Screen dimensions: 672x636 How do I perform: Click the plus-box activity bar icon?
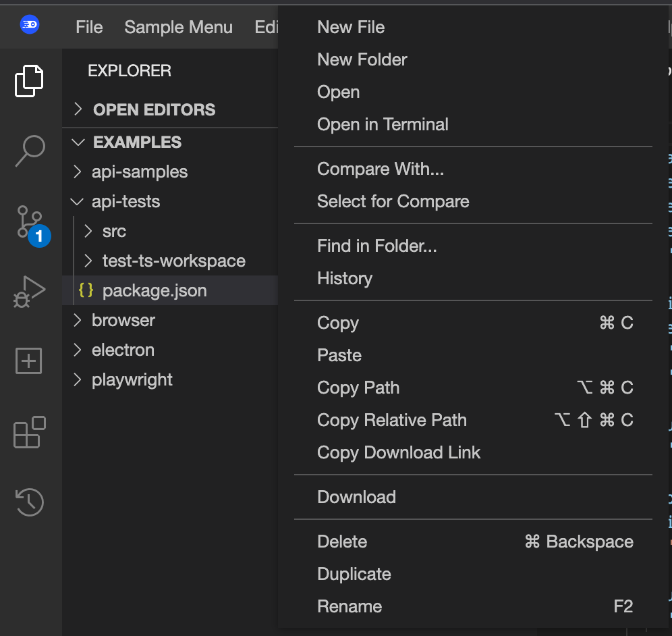[x=29, y=361]
